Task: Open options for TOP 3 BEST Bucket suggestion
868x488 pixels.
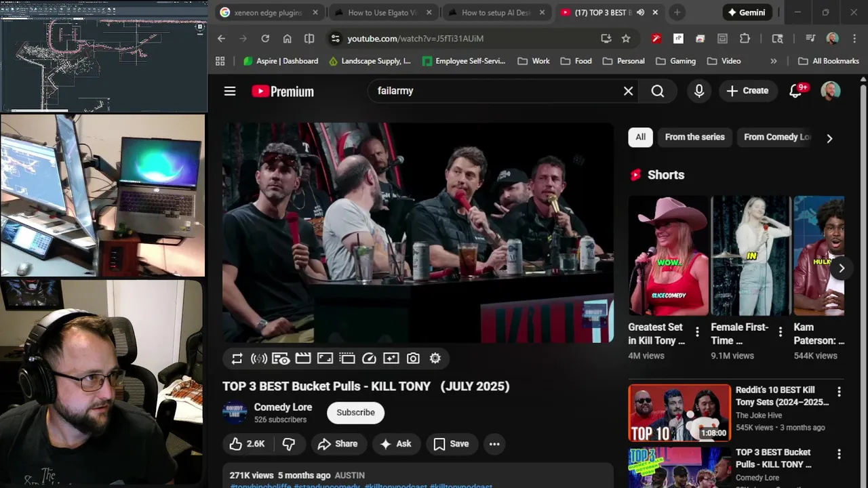Action: point(839,454)
